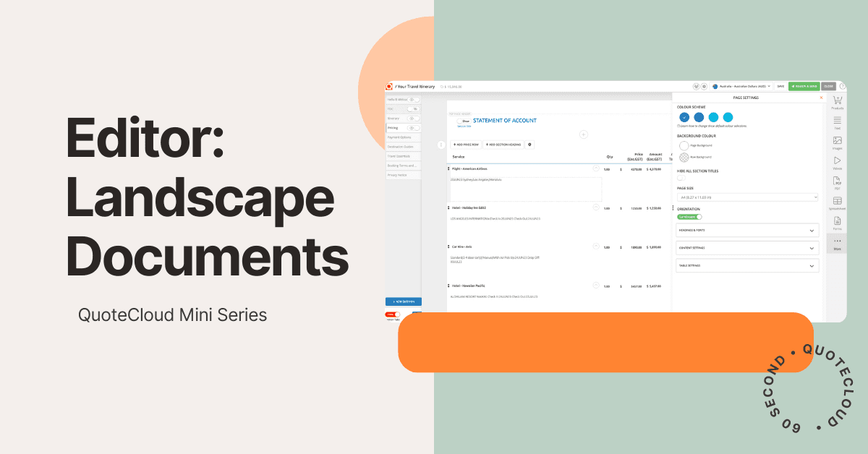
Task: Toggle Hide All Section Titles switch
Action: click(681, 178)
